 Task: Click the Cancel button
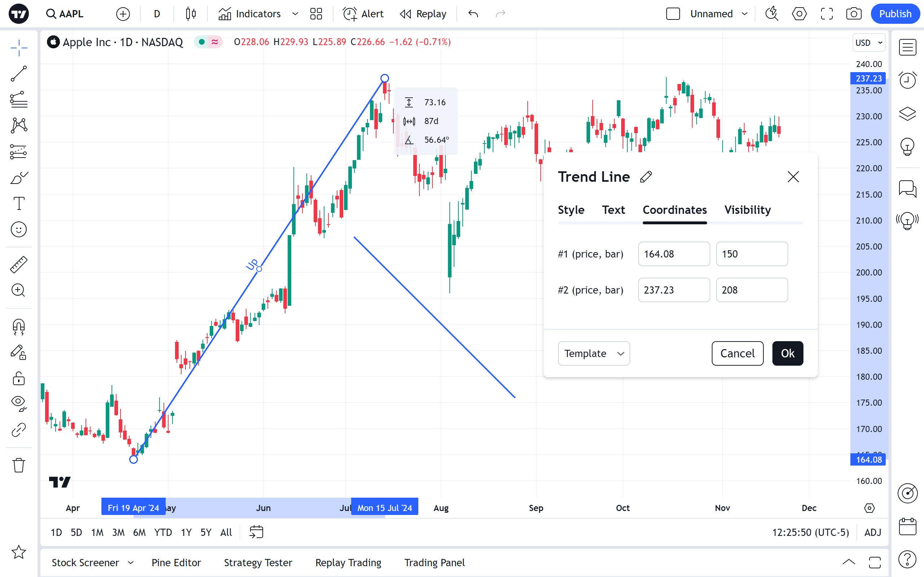737,353
